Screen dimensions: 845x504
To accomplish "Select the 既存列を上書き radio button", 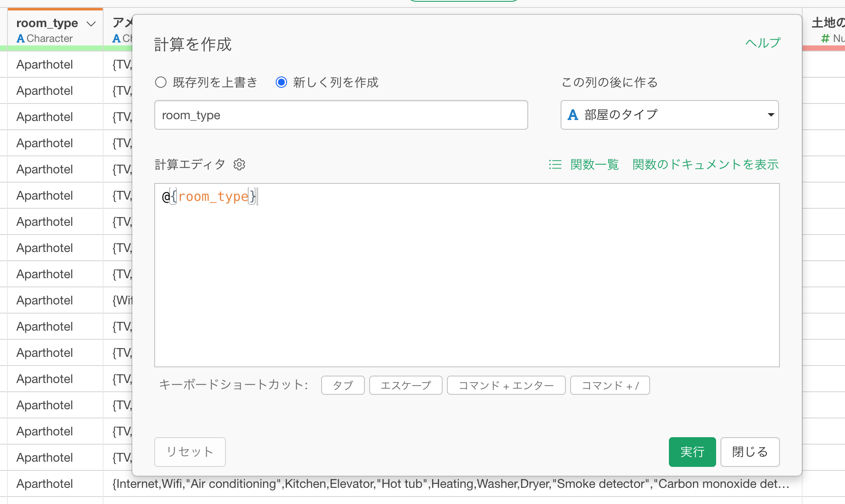I will tap(160, 82).
